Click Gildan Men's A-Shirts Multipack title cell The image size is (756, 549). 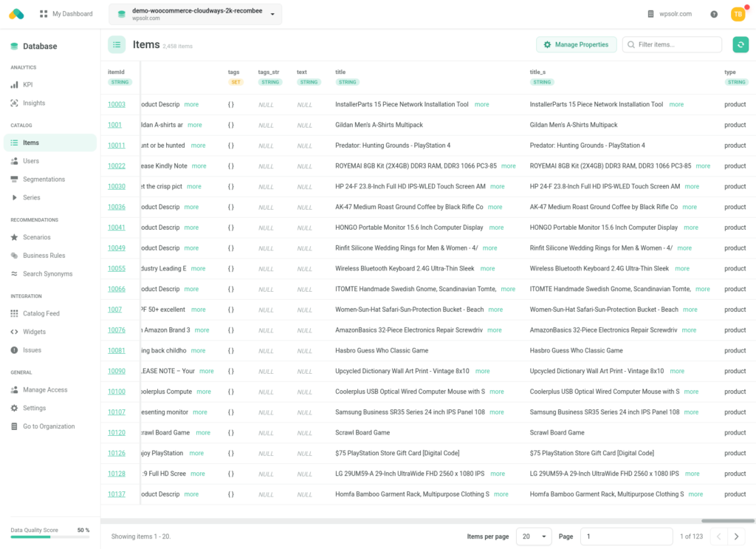(x=379, y=125)
